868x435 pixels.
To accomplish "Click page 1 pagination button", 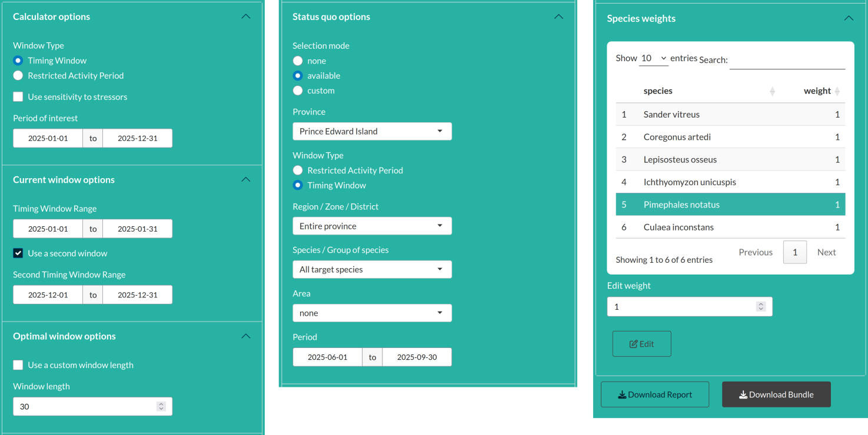I will [795, 252].
